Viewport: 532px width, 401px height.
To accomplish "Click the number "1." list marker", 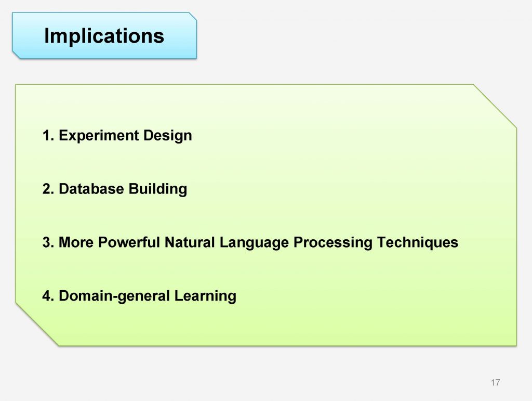I will point(48,136).
